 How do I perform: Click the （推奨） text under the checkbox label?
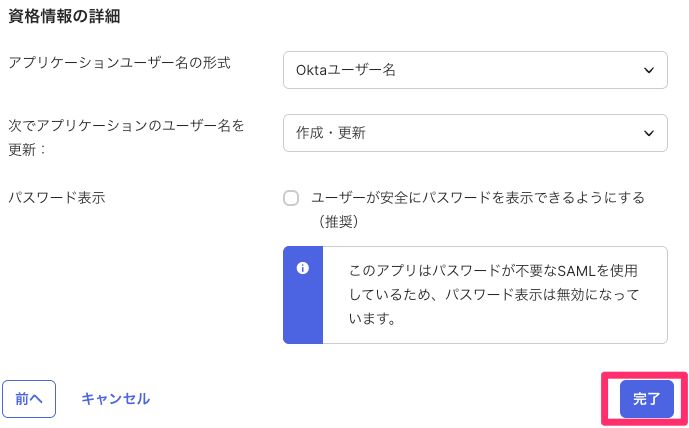click(335, 222)
